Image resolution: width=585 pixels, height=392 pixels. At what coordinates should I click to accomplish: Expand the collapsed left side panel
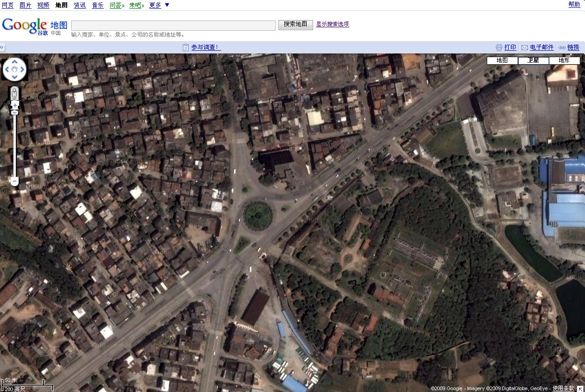2,47
